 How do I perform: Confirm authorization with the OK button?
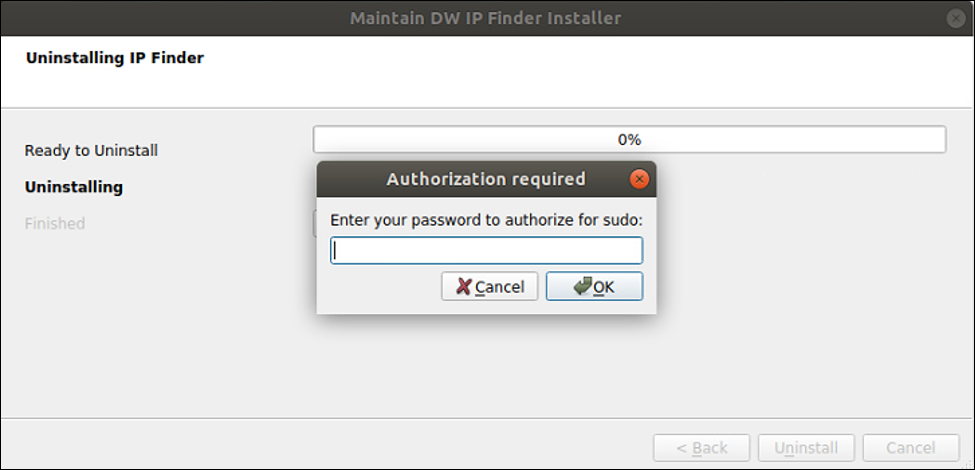pyautogui.click(x=594, y=286)
